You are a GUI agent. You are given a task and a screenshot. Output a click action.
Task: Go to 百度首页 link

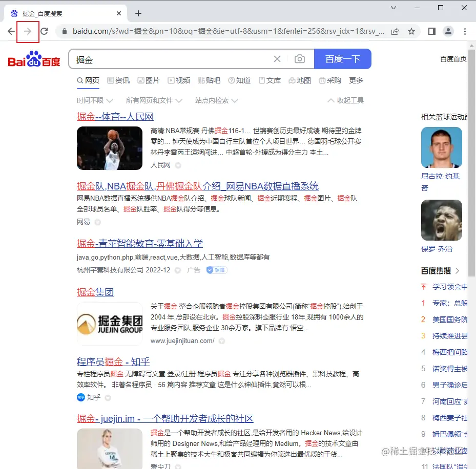453,59
